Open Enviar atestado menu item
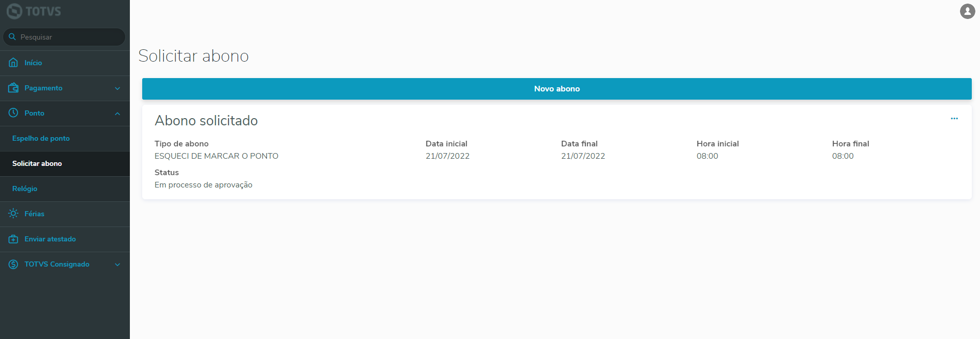 tap(65, 239)
